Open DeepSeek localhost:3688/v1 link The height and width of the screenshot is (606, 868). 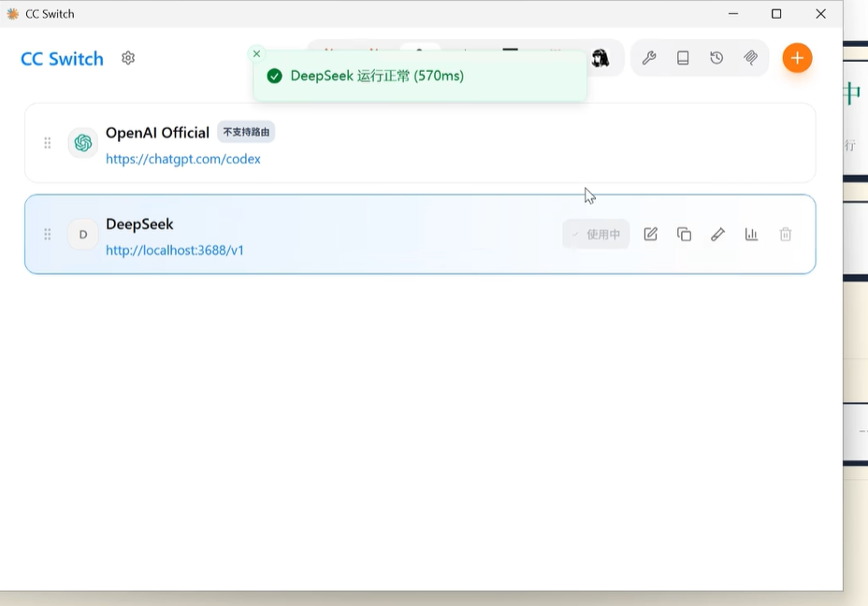175,250
